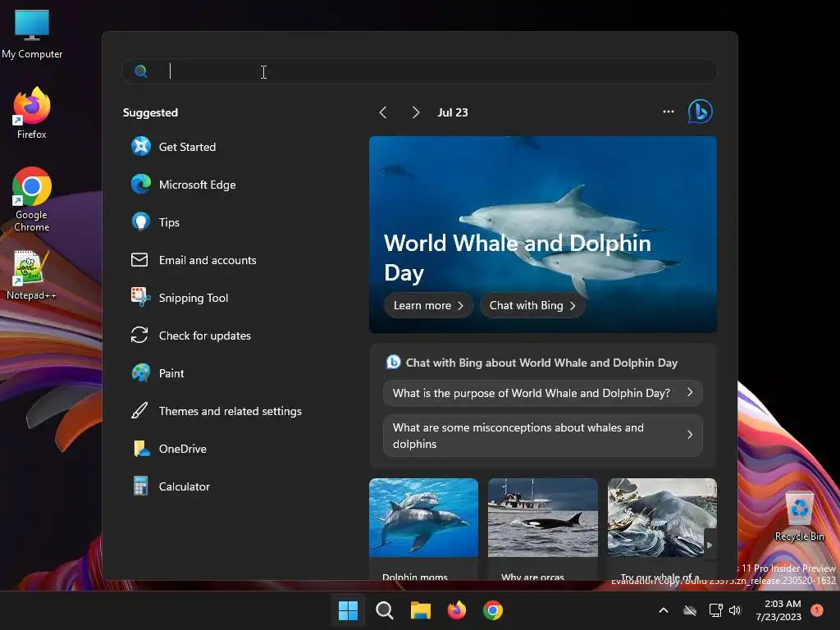
Task: Show hidden tray icons chevron
Action: pos(663,610)
